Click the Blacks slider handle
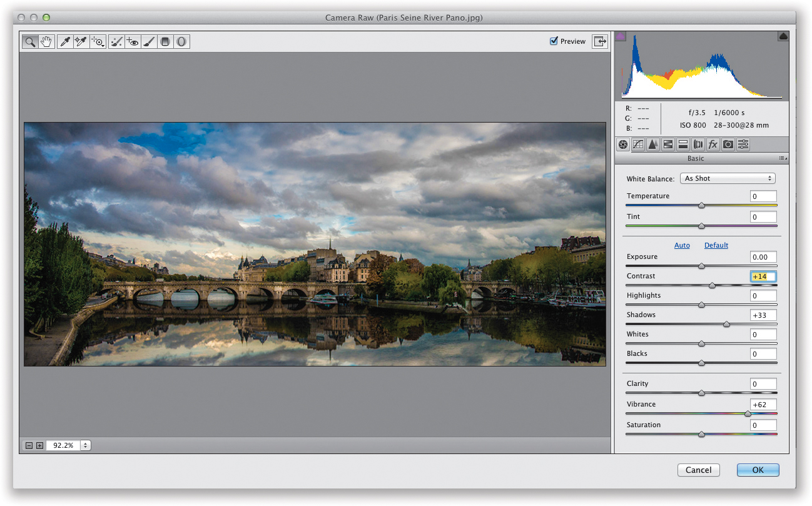This screenshot has width=812, height=506. [701, 363]
